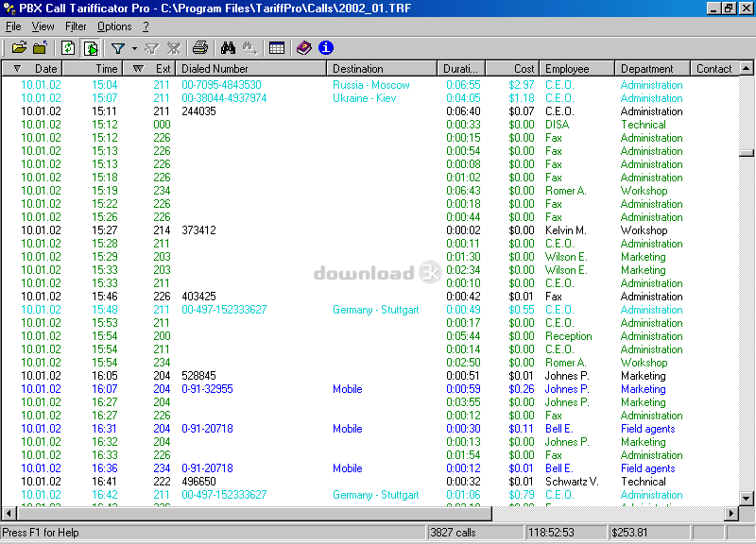Click the grayed-out funnel filter icon
The width and height of the screenshot is (756, 544).
pyautogui.click(x=152, y=48)
